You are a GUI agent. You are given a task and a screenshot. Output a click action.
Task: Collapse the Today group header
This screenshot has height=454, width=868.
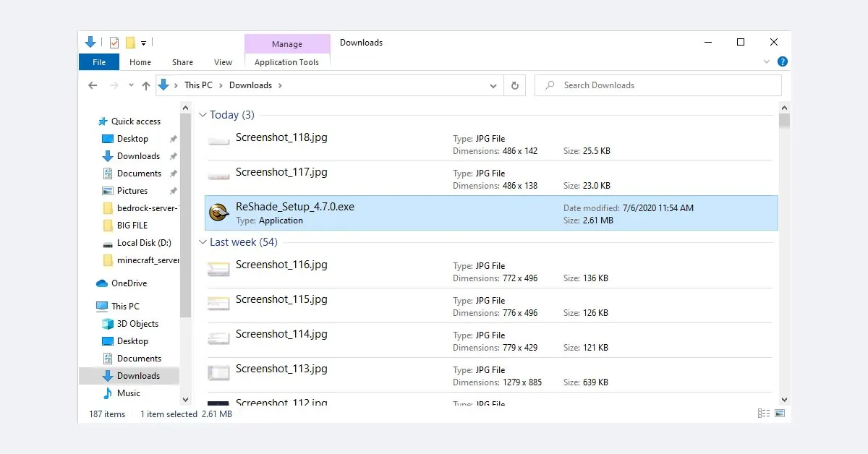(x=203, y=115)
